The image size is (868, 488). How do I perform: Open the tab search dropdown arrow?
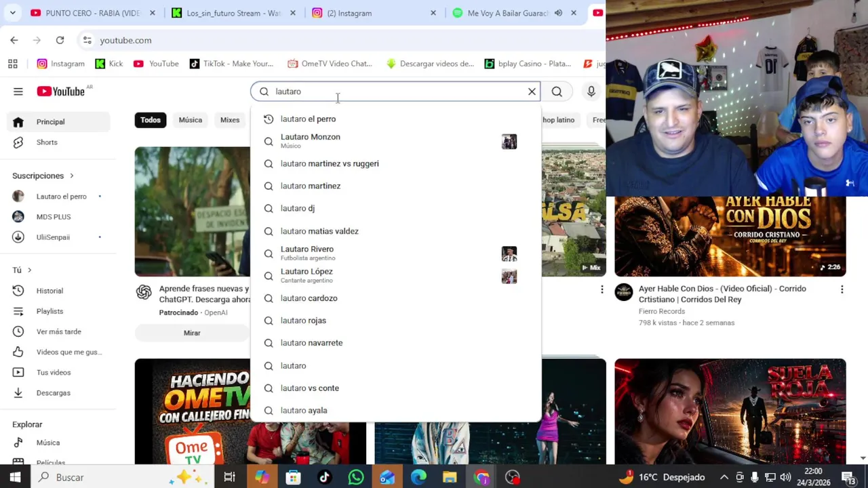pyautogui.click(x=12, y=13)
